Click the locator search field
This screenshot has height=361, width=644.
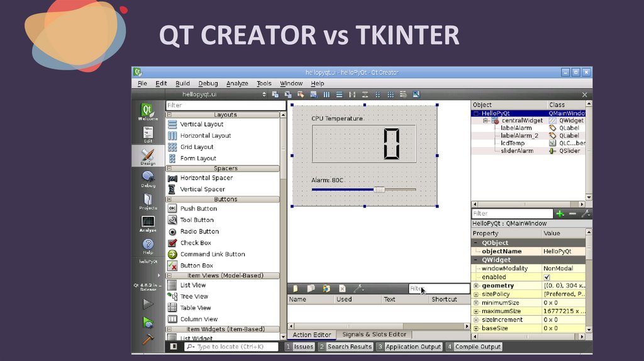pyautogui.click(x=231, y=347)
